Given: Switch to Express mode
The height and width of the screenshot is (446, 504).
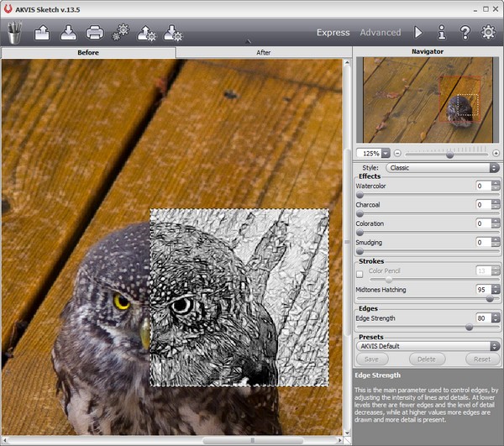Looking at the screenshot, I should coord(333,33).
